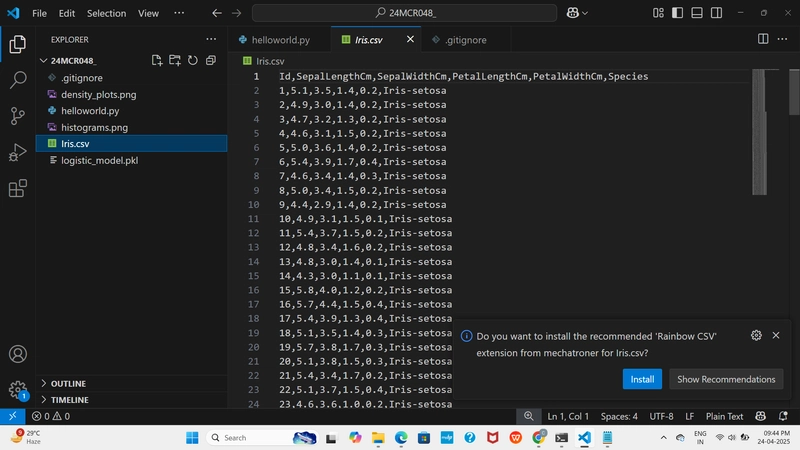Click the editor vertical scrollbar
800x450 pixels.
click(794, 92)
